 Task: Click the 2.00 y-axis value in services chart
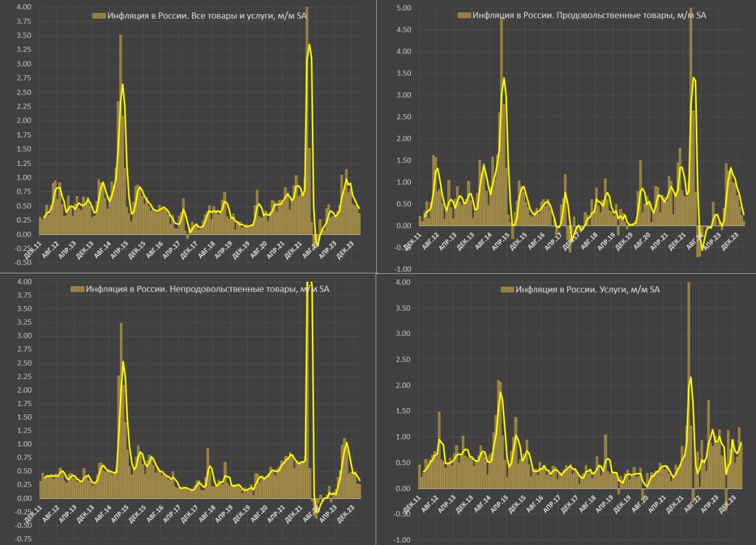point(402,386)
